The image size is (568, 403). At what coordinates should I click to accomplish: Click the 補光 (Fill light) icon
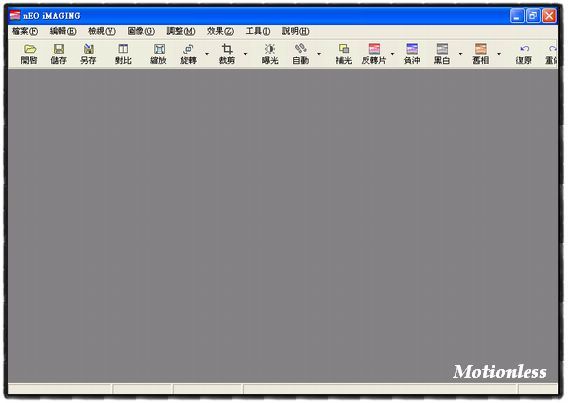(344, 49)
